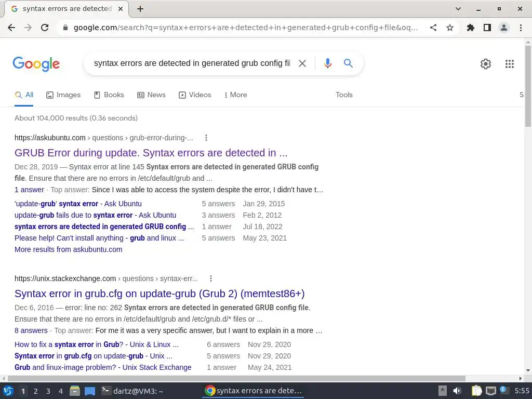This screenshot has height=399, width=532.
Task: Open Google quick settings gear
Action: pyautogui.click(x=486, y=64)
